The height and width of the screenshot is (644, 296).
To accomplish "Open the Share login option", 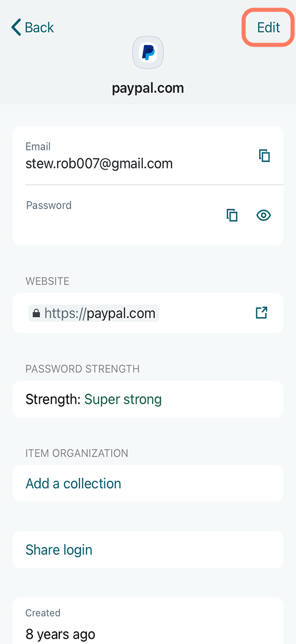I will tap(148, 550).
